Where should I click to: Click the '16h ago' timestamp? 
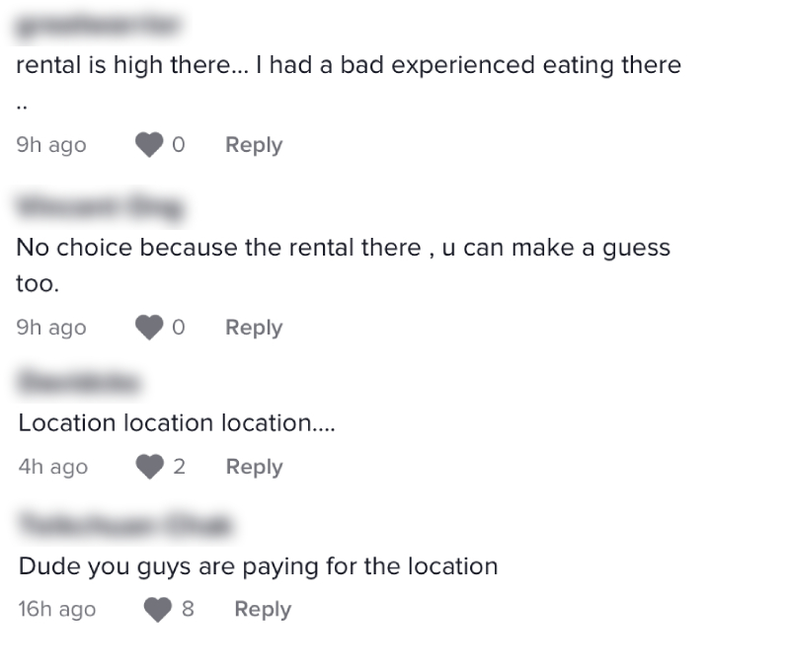pos(57,609)
